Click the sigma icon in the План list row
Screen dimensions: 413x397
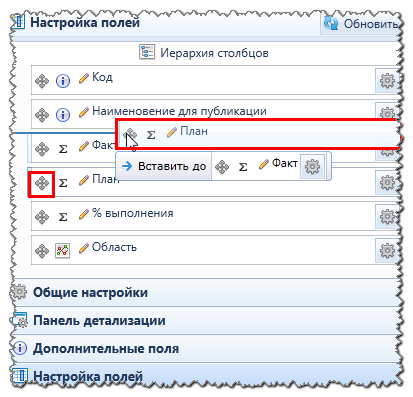point(63,183)
